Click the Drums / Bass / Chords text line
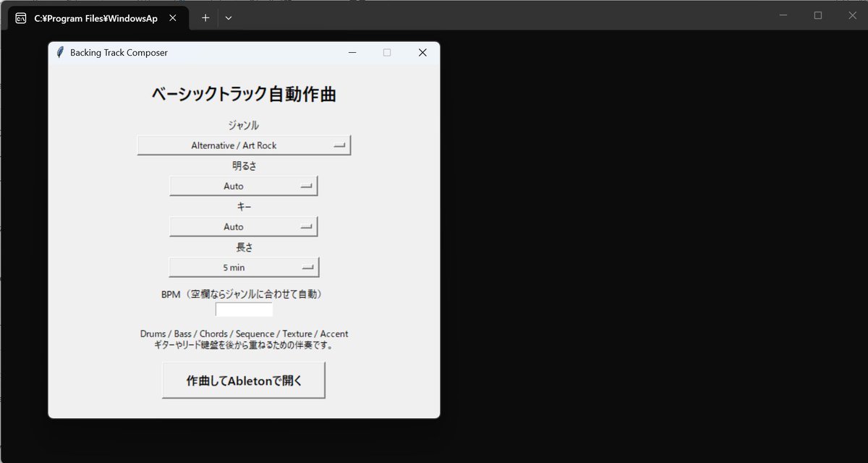Viewport: 868px width, 463px height. click(x=244, y=334)
